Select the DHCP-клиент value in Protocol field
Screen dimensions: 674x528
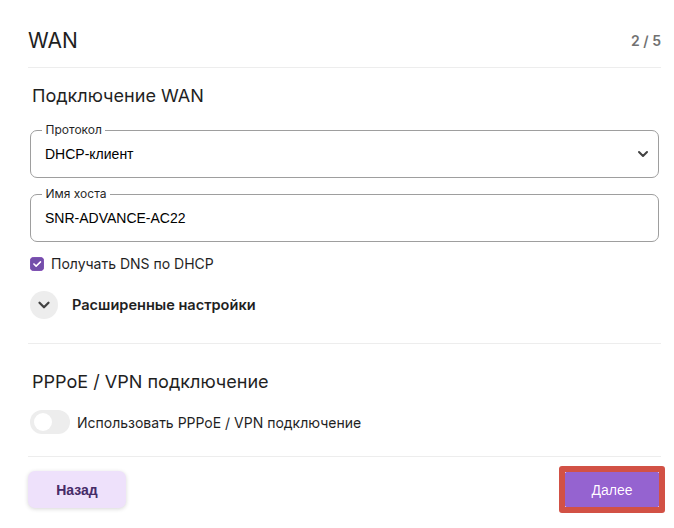pos(90,154)
